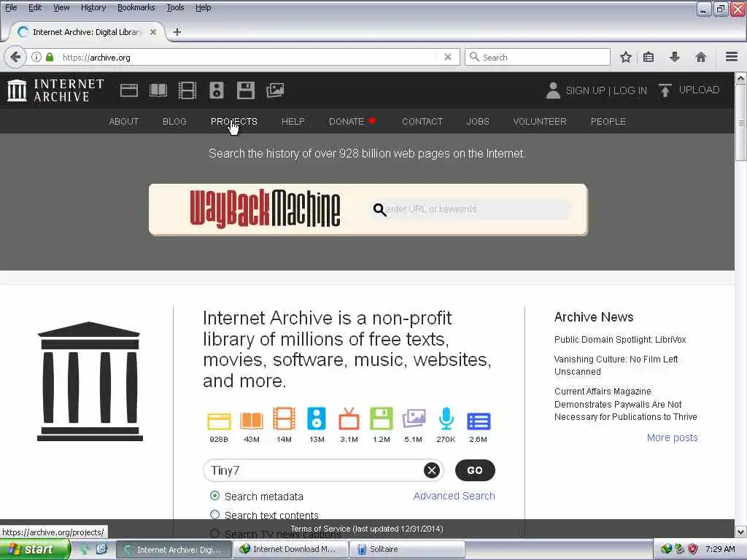747x560 pixels.
Task: Switch to Solitaire in the taskbar
Action: 407,549
